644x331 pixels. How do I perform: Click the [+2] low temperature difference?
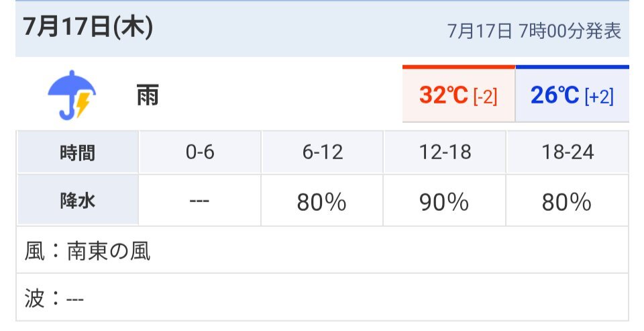click(x=599, y=97)
